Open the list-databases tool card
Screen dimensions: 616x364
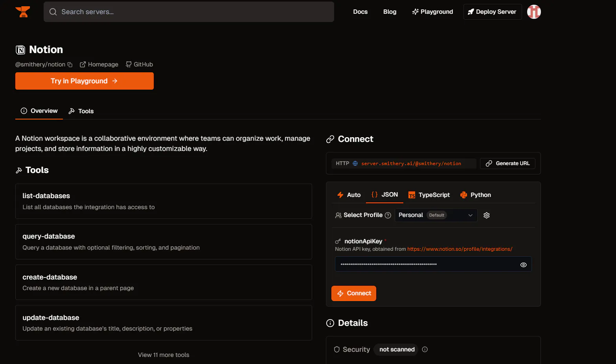click(x=164, y=201)
